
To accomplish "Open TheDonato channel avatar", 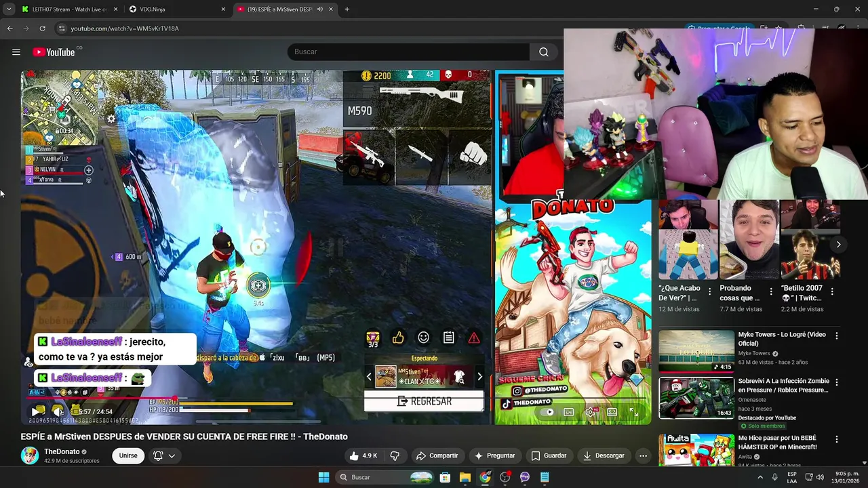I will click(x=30, y=455).
